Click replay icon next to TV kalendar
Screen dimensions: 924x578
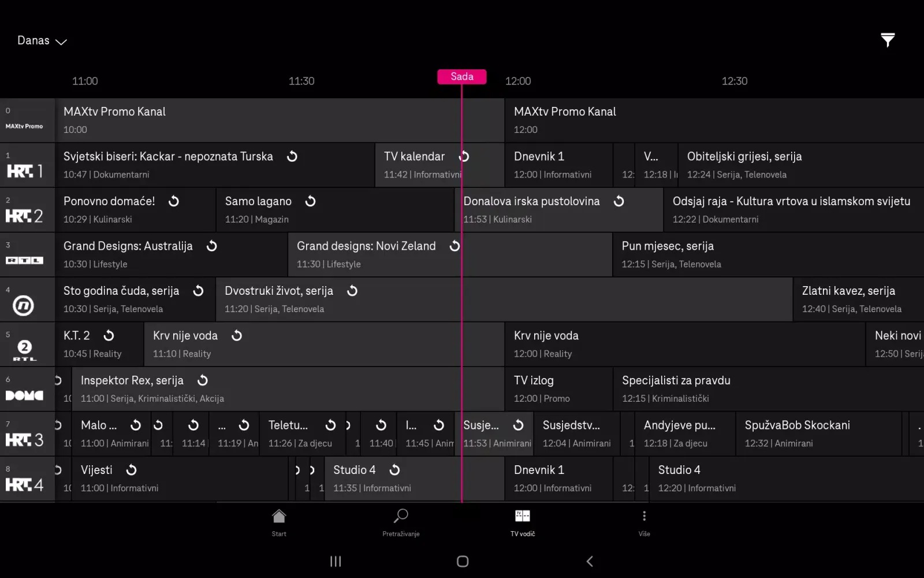(464, 156)
